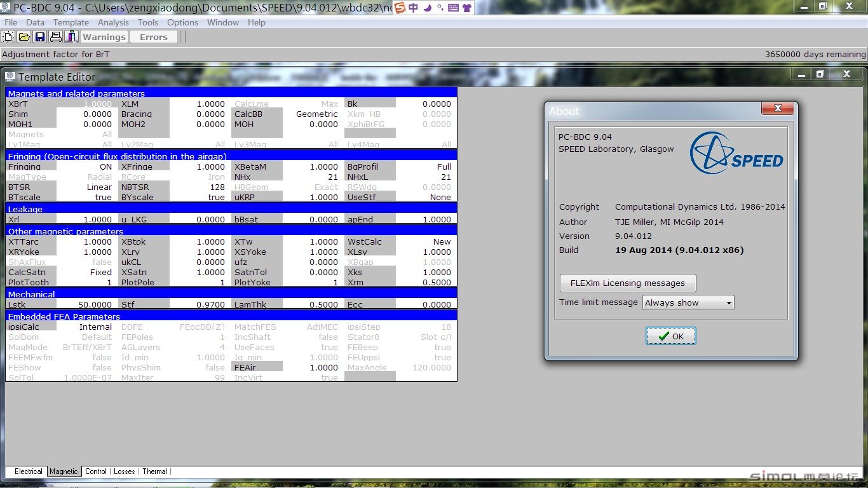Click the Warnings toolbar button
This screenshot has height=488, width=868.
point(104,37)
